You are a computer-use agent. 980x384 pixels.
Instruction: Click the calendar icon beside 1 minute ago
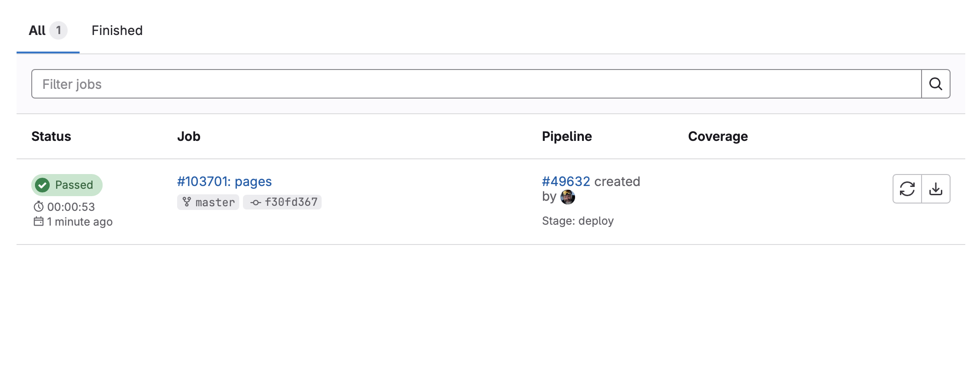[x=39, y=221]
